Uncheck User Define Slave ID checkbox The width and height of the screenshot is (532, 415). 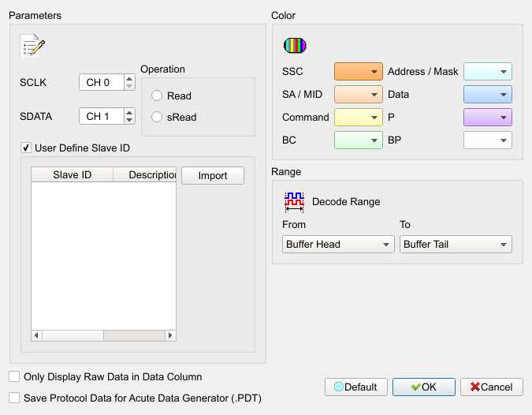(x=26, y=148)
